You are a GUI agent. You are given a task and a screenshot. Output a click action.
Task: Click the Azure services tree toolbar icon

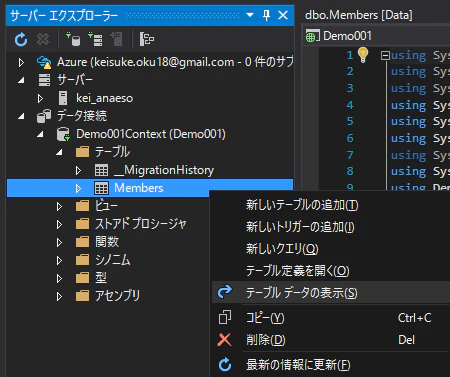pyautogui.click(x=146, y=39)
